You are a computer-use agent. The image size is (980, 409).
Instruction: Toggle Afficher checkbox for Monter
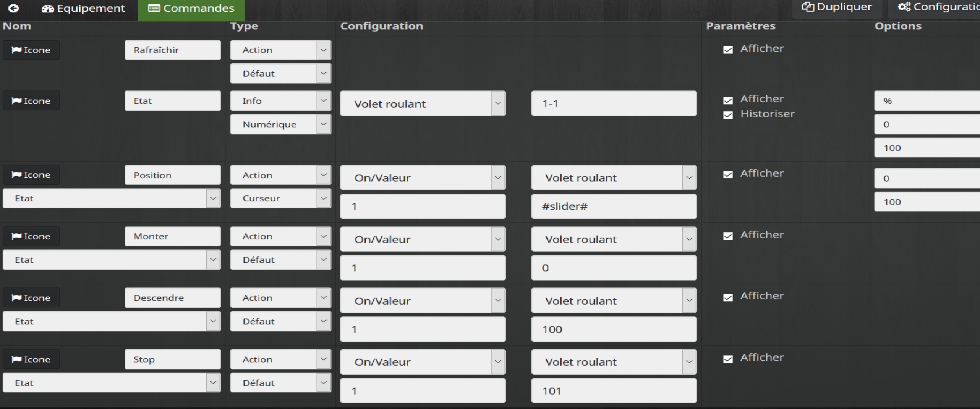[x=728, y=236]
